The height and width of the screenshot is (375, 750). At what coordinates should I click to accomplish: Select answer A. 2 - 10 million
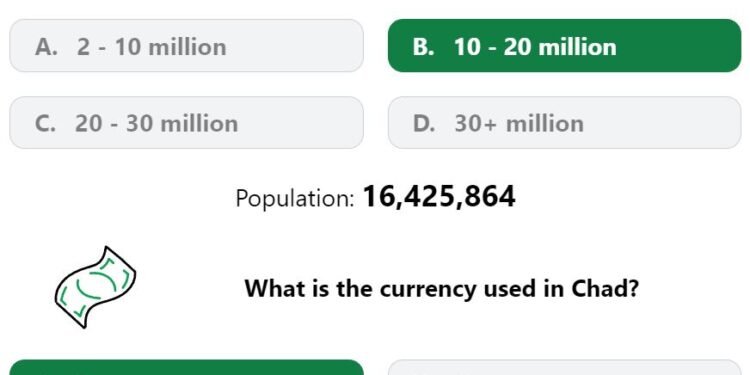coord(187,46)
